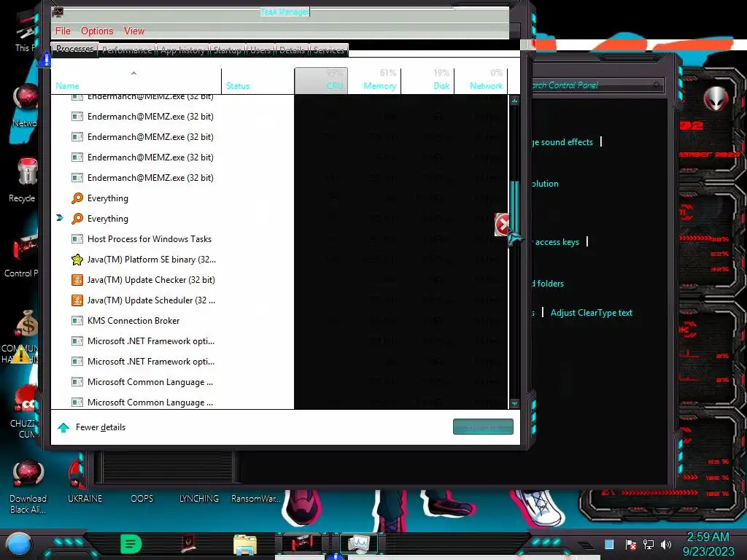Select KMS Connection Broker row text

tap(133, 321)
